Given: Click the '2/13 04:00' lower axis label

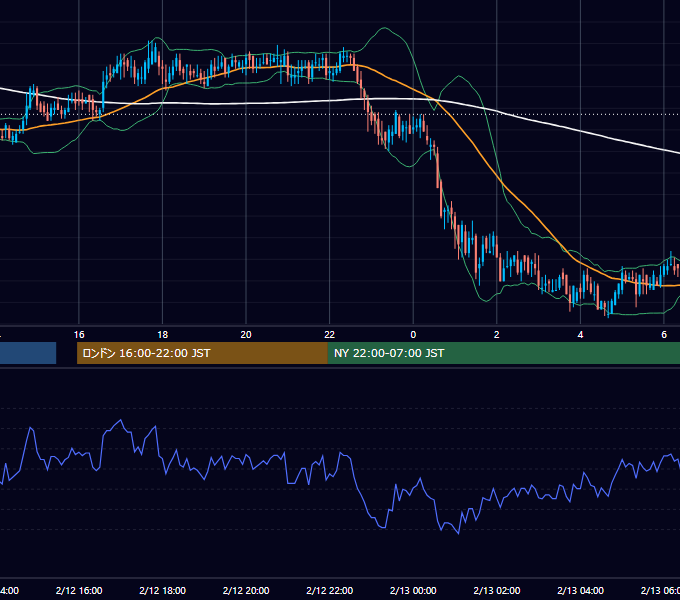Looking at the screenshot, I should tap(580, 590).
